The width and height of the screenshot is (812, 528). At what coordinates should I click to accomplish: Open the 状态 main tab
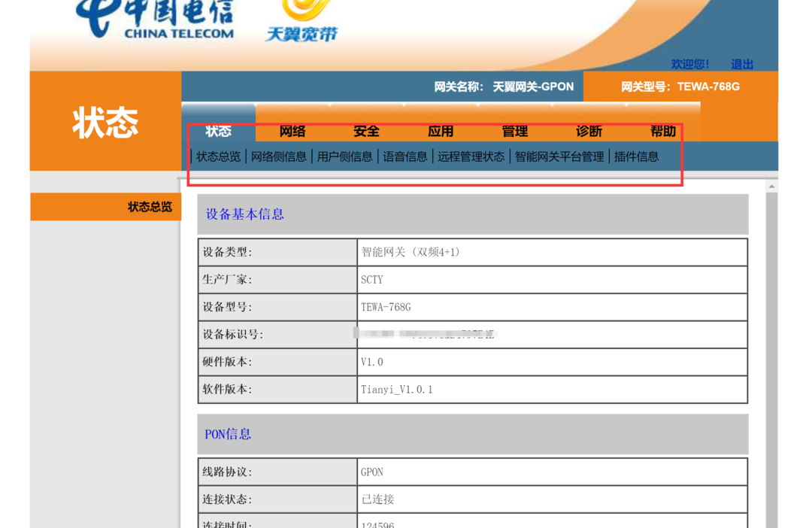[218, 131]
